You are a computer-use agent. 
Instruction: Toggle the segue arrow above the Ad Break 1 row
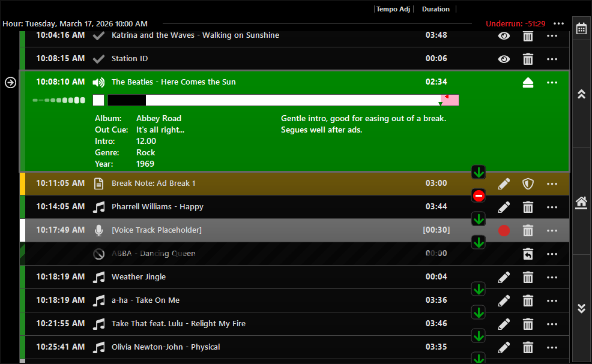pos(479,172)
